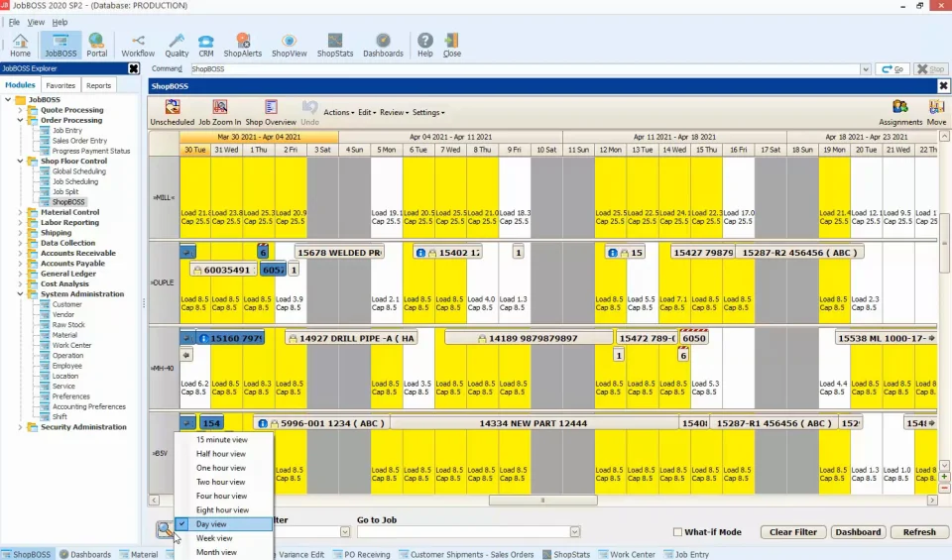Click the Dashboard button

pos(858,532)
